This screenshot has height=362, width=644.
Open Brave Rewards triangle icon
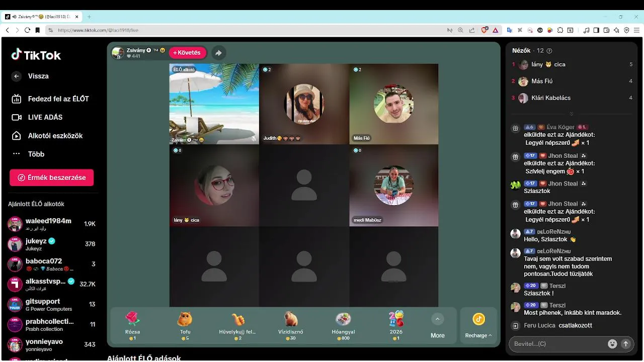[x=495, y=30]
